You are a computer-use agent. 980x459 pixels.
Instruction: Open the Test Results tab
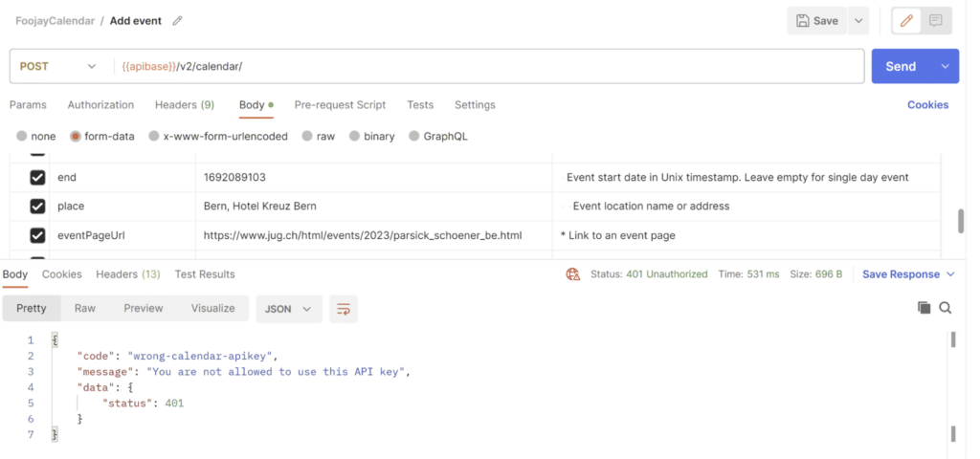[x=205, y=274]
